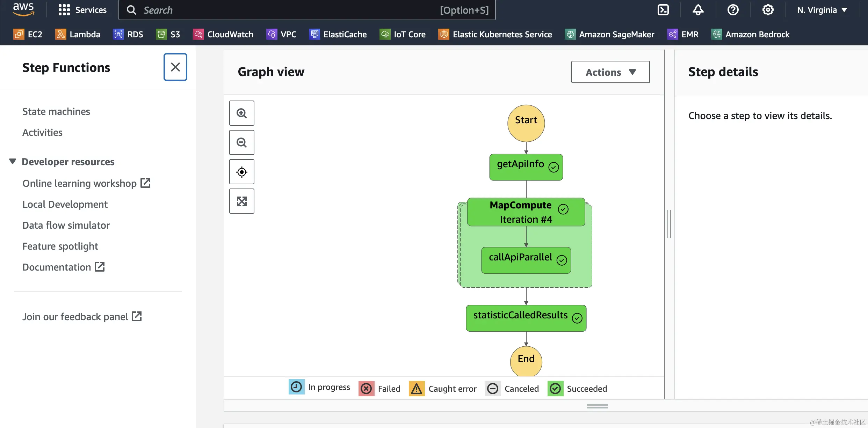Toggle fullscreen graph view
This screenshot has height=428, width=868.
pyautogui.click(x=242, y=201)
